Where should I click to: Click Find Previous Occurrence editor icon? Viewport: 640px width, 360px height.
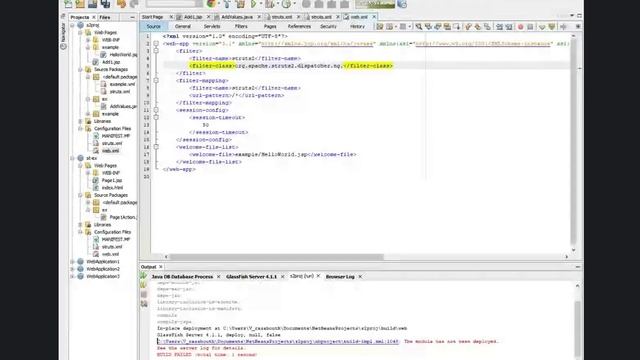(428, 27)
